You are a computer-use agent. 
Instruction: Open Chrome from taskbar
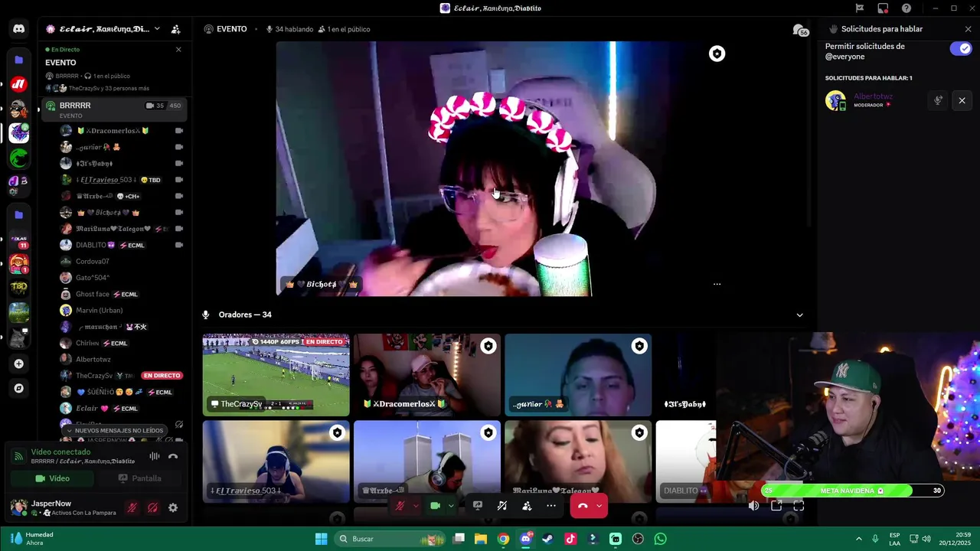point(503,539)
